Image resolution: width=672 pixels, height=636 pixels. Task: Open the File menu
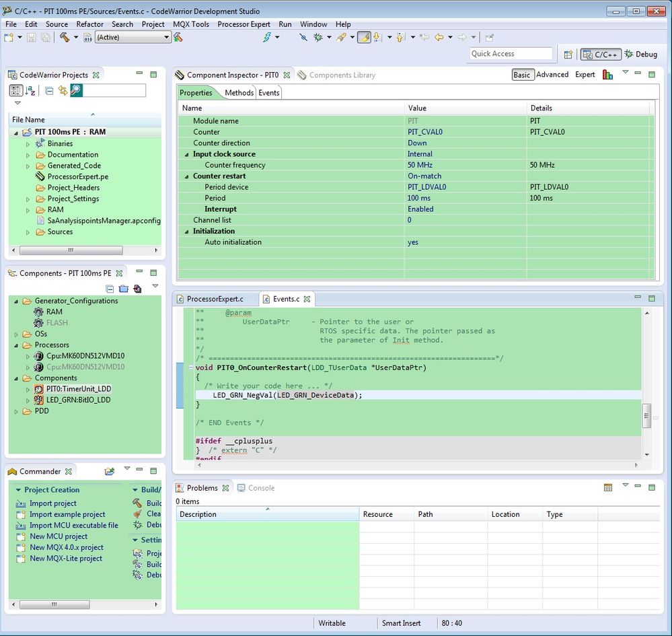pyautogui.click(x=11, y=24)
